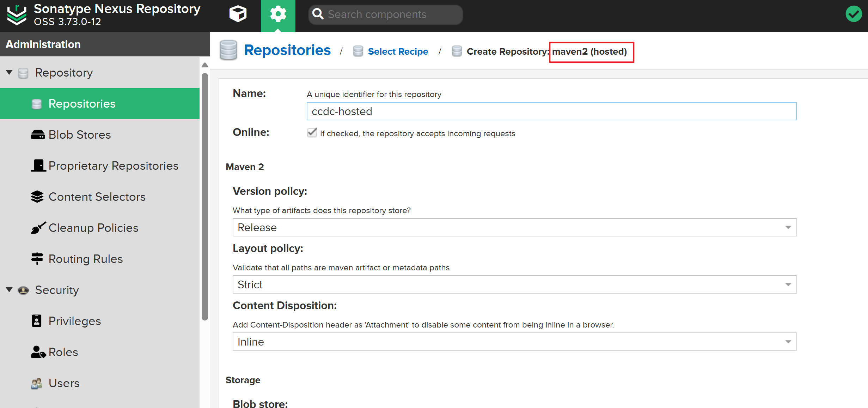Click Sonatype Nexus Repository title
Viewport: 868px width, 408px height.
coord(117,9)
